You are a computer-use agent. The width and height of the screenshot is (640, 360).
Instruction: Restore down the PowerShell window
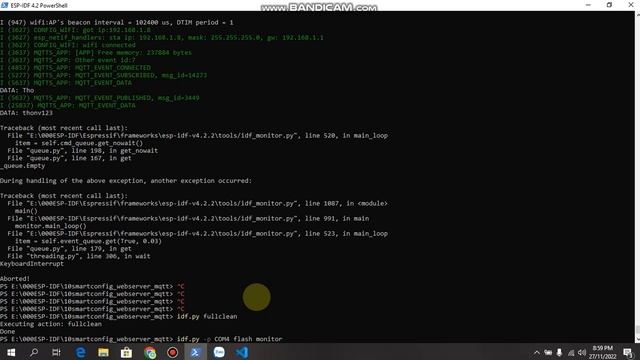tap(609, 5)
